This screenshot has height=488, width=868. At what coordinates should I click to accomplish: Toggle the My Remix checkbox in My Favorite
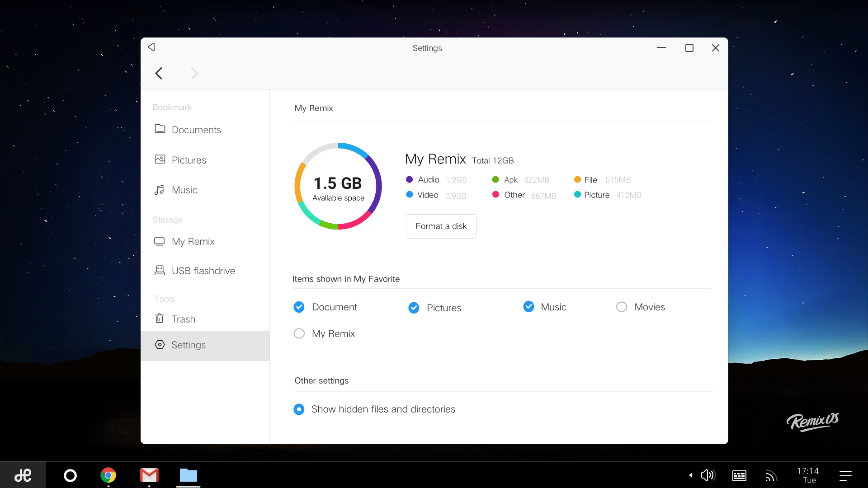(x=299, y=333)
